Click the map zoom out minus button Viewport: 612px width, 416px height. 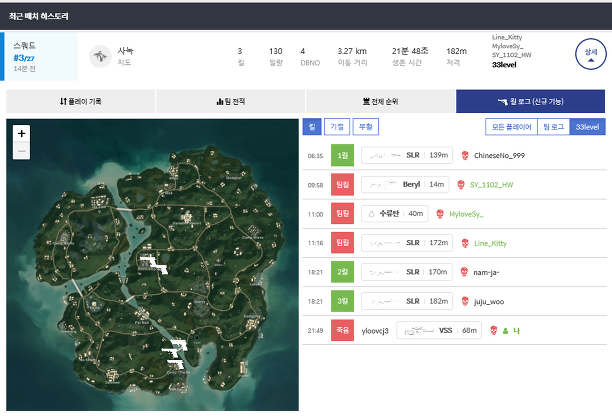pos(22,151)
